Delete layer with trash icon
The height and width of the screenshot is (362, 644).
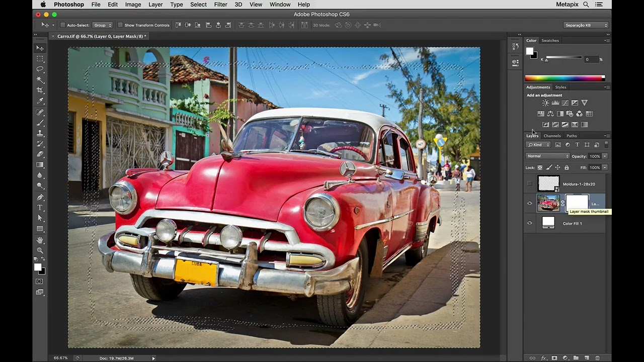(x=598, y=358)
